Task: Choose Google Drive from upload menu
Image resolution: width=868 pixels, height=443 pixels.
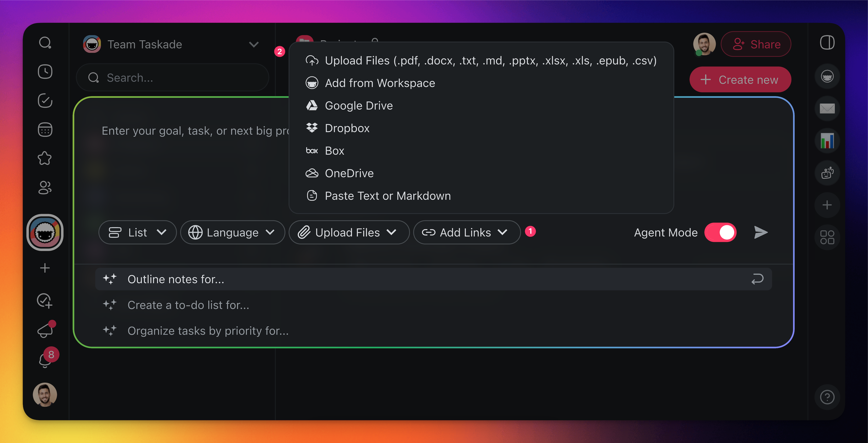Action: coord(359,106)
